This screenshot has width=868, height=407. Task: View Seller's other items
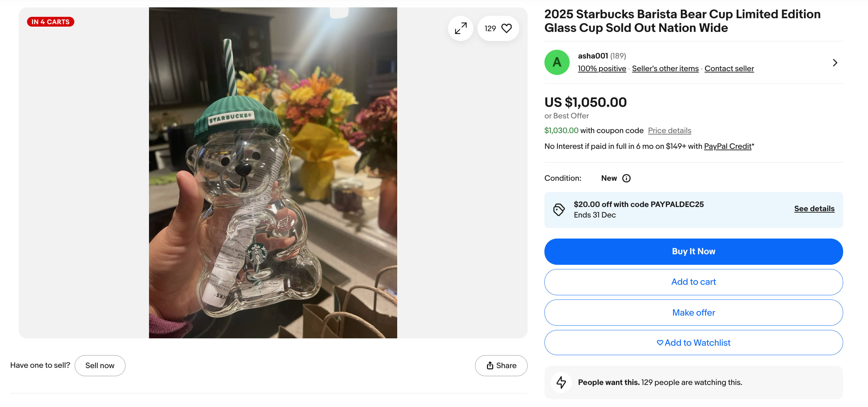(x=665, y=69)
